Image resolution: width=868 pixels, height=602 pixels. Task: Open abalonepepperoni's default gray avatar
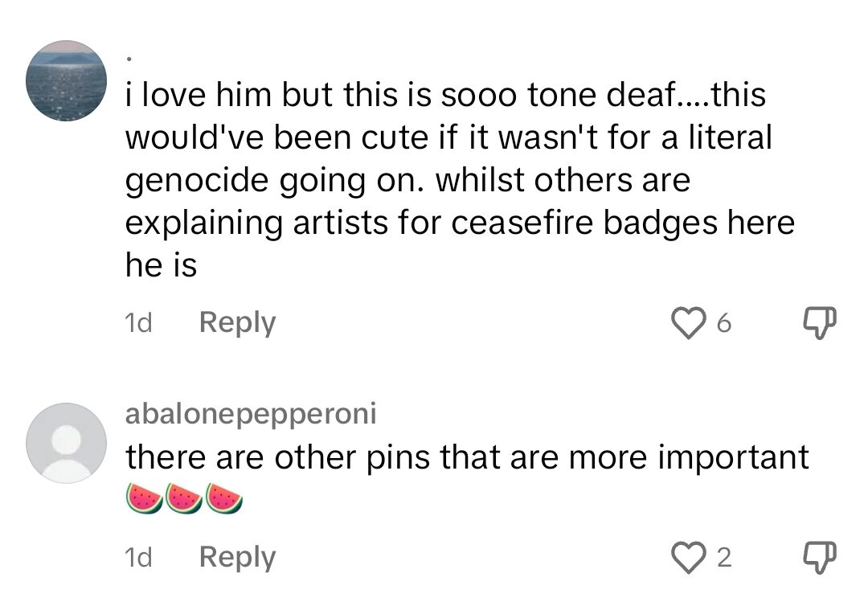point(67,443)
